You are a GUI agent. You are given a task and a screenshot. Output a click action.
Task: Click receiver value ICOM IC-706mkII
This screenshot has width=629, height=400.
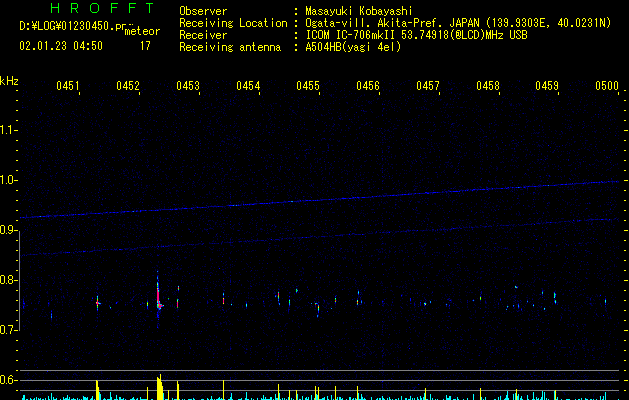click(x=351, y=35)
